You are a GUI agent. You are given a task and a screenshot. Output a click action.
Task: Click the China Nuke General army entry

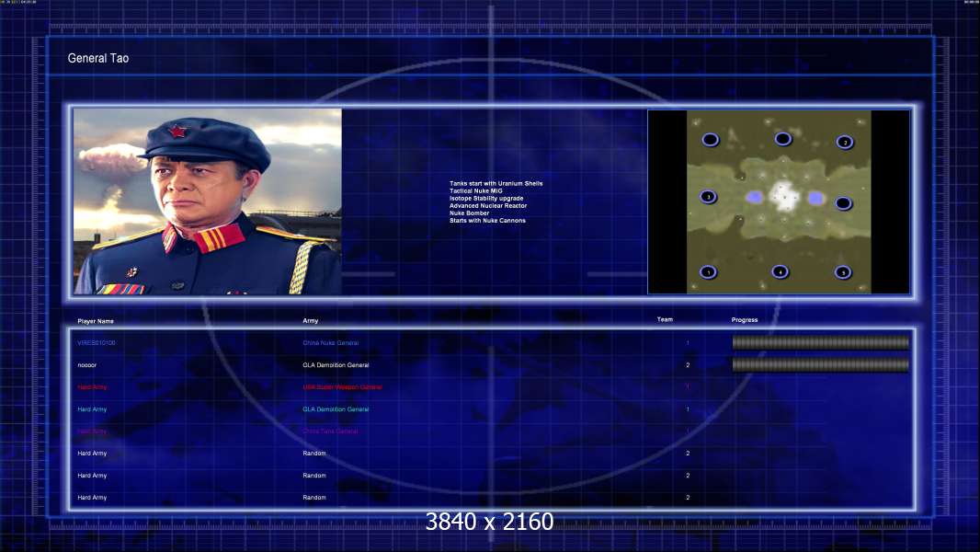click(331, 343)
